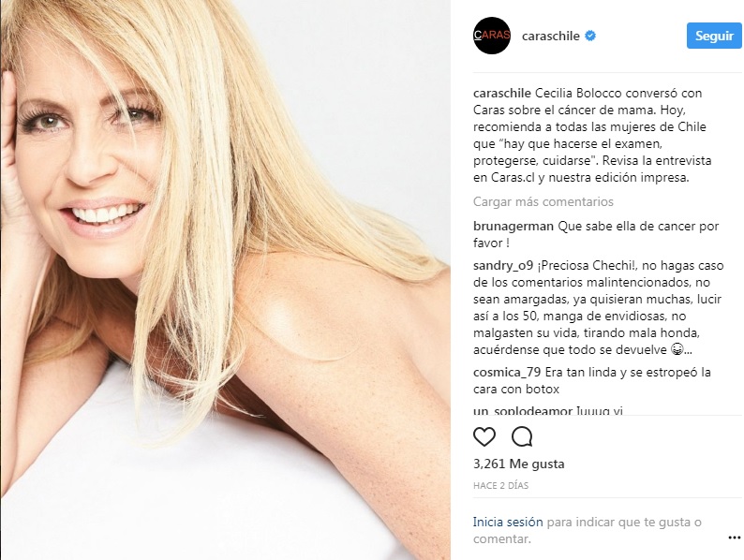Visit sandry_o9's profile
Image resolution: width=744 pixels, height=560 pixels.
503,266
